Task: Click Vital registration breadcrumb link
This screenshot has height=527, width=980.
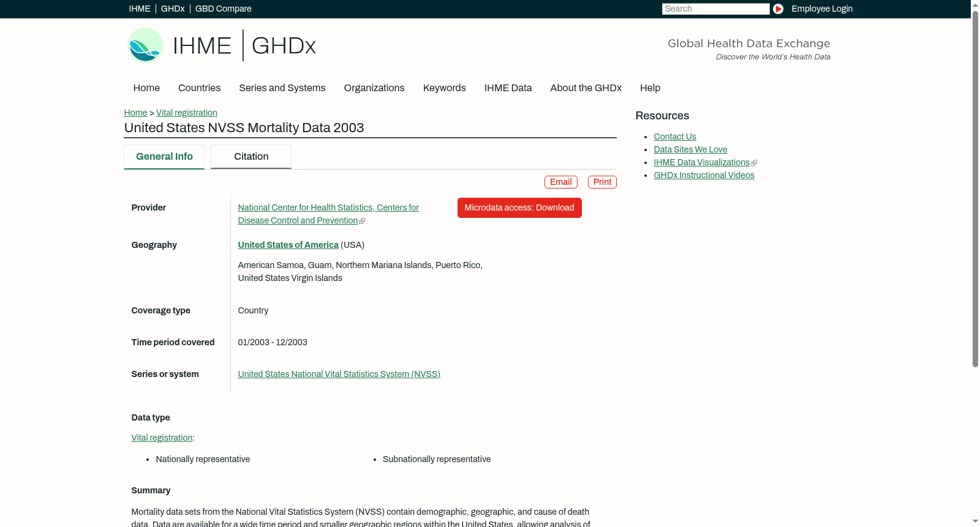Action: pos(187,113)
